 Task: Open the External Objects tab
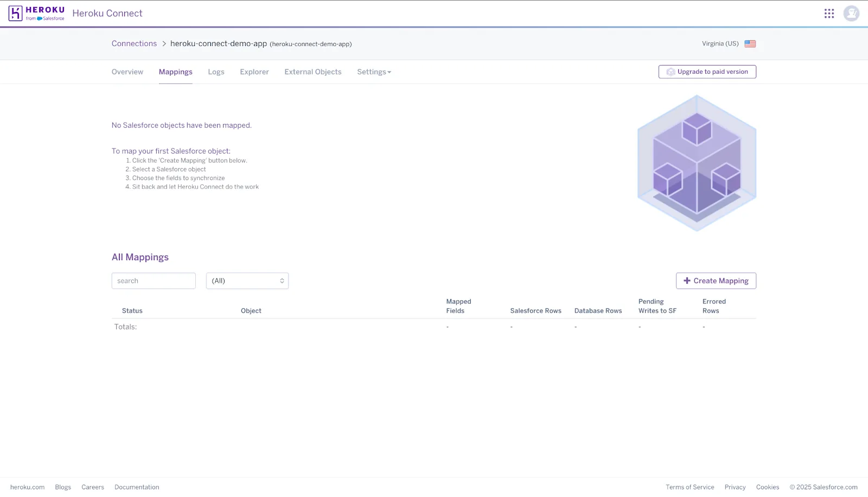312,72
